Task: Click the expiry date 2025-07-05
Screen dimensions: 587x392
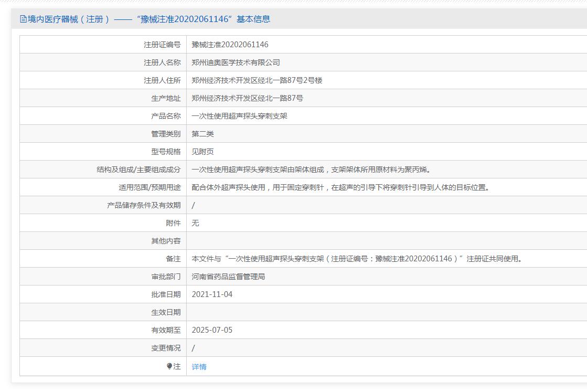Action: [212, 330]
